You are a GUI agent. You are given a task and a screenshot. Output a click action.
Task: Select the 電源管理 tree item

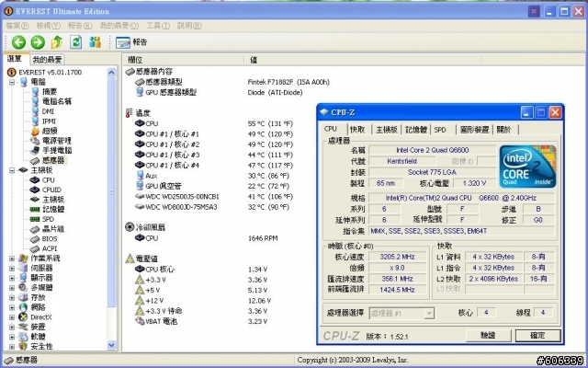coord(56,141)
